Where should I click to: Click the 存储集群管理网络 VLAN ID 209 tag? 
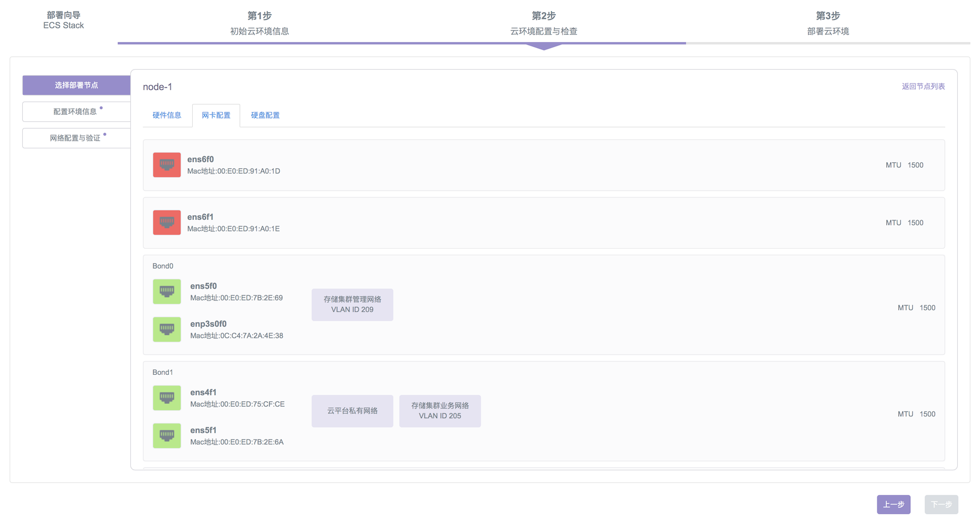pyautogui.click(x=352, y=305)
